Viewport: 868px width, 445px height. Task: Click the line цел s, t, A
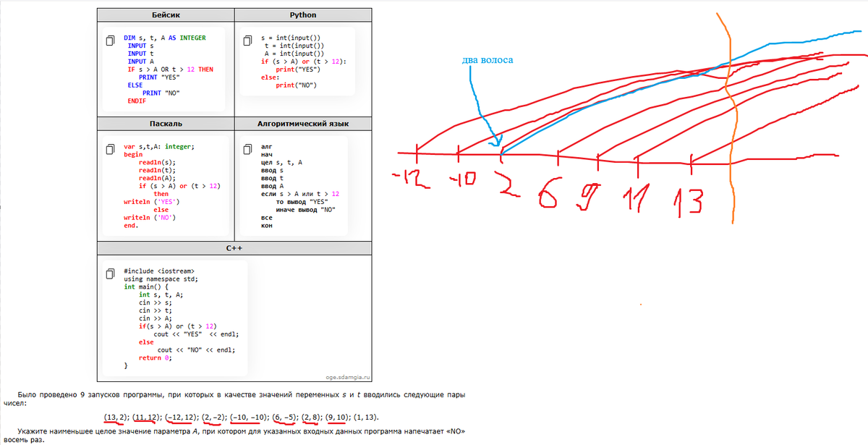(282, 163)
